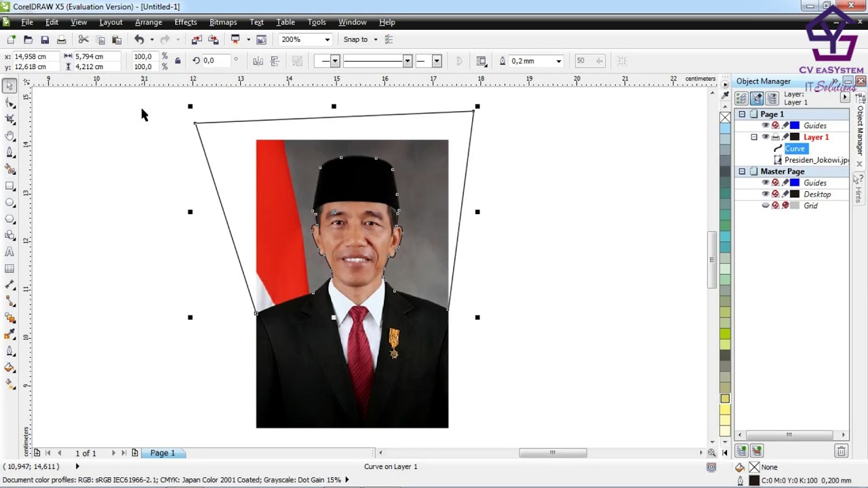The width and height of the screenshot is (868, 488).
Task: Open the outline width dropdown
Action: pos(559,61)
